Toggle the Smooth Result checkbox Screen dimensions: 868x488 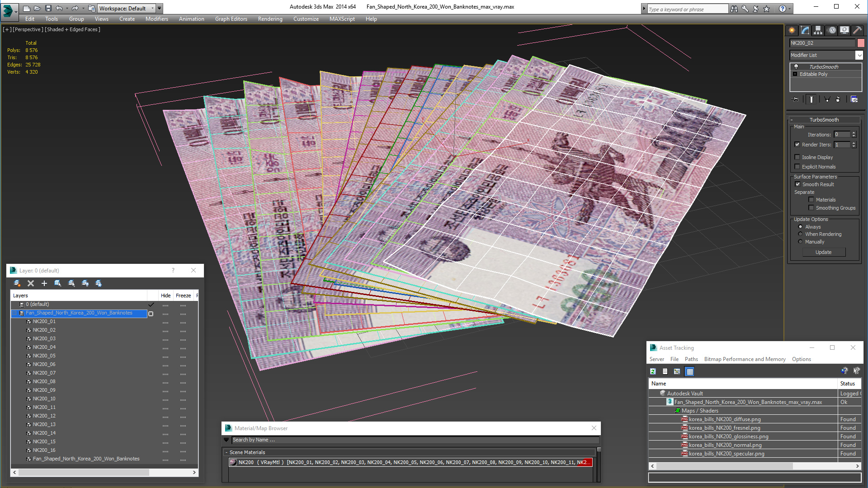point(797,184)
